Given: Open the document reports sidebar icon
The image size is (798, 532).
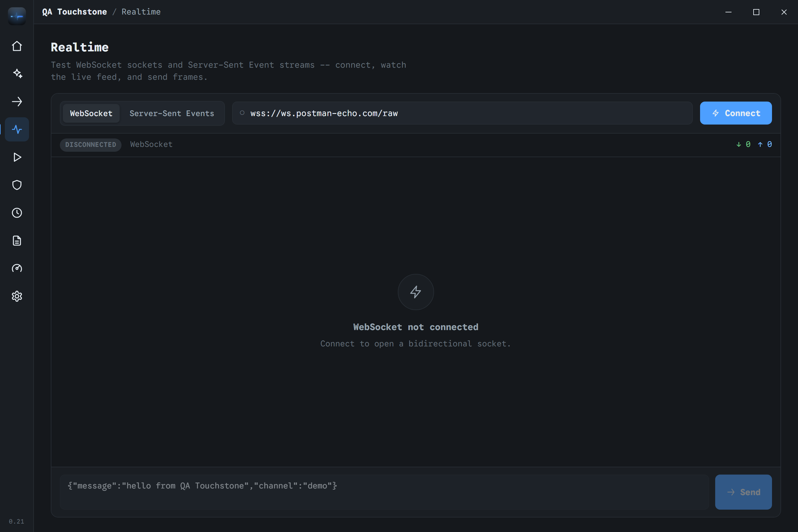Looking at the screenshot, I should (17, 241).
